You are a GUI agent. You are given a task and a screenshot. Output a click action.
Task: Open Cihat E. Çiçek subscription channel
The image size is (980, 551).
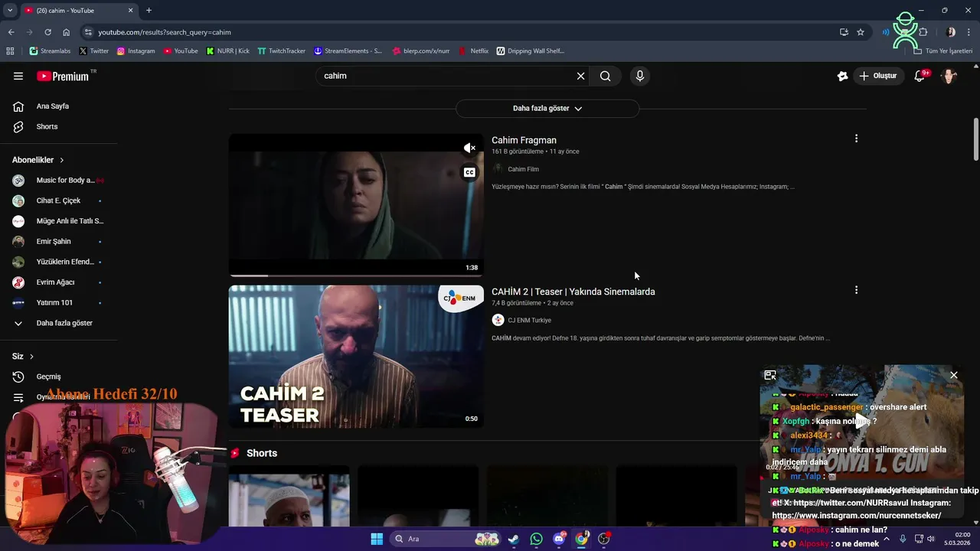tap(58, 201)
